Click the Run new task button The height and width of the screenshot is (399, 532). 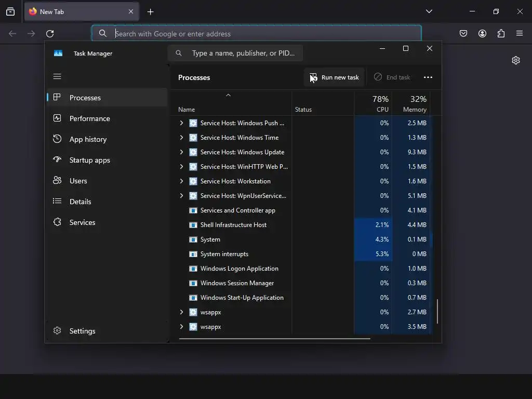coord(334,77)
